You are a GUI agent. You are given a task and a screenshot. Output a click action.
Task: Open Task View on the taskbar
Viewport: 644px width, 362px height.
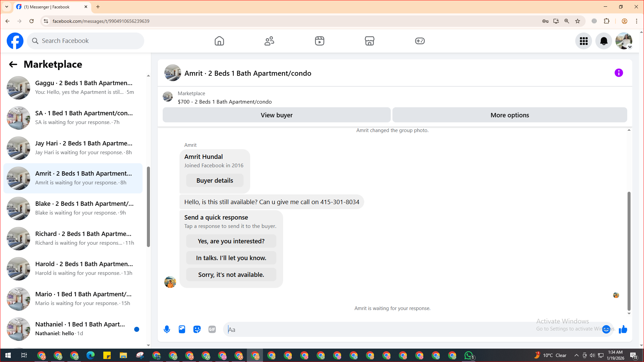point(24,355)
